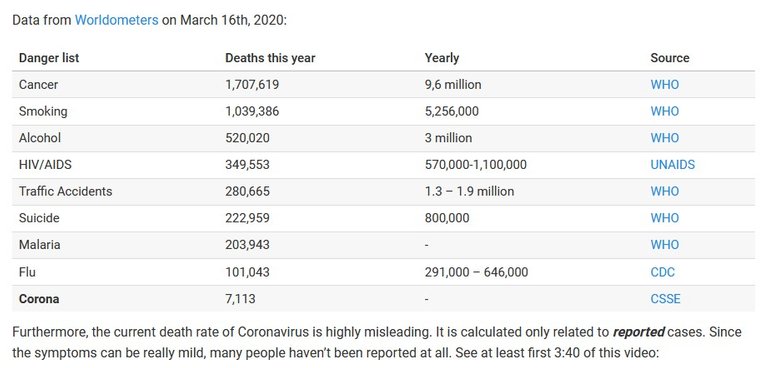Viewport: 768px width, 368px height.
Task: Open WHO source for Traffic Accidents
Action: (x=665, y=191)
